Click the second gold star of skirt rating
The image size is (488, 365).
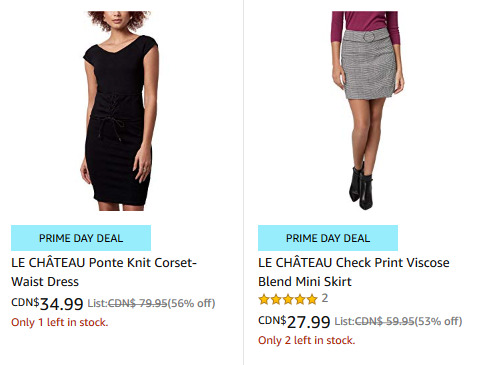coord(276,299)
